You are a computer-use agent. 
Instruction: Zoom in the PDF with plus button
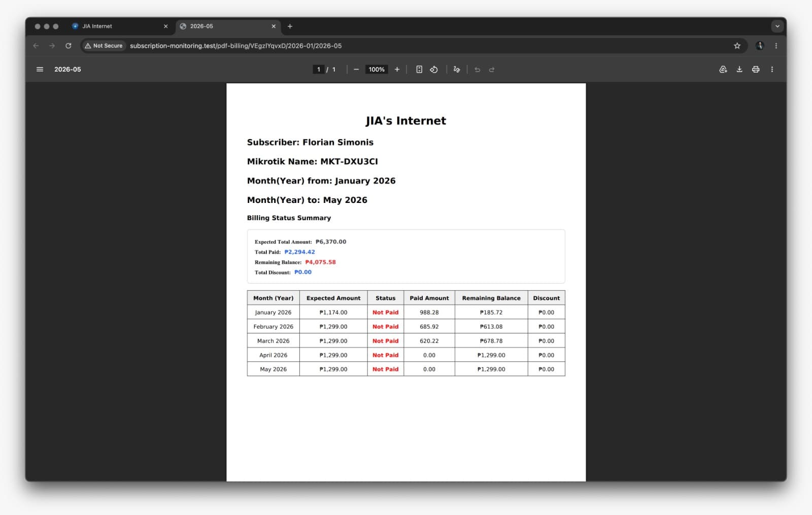(397, 70)
